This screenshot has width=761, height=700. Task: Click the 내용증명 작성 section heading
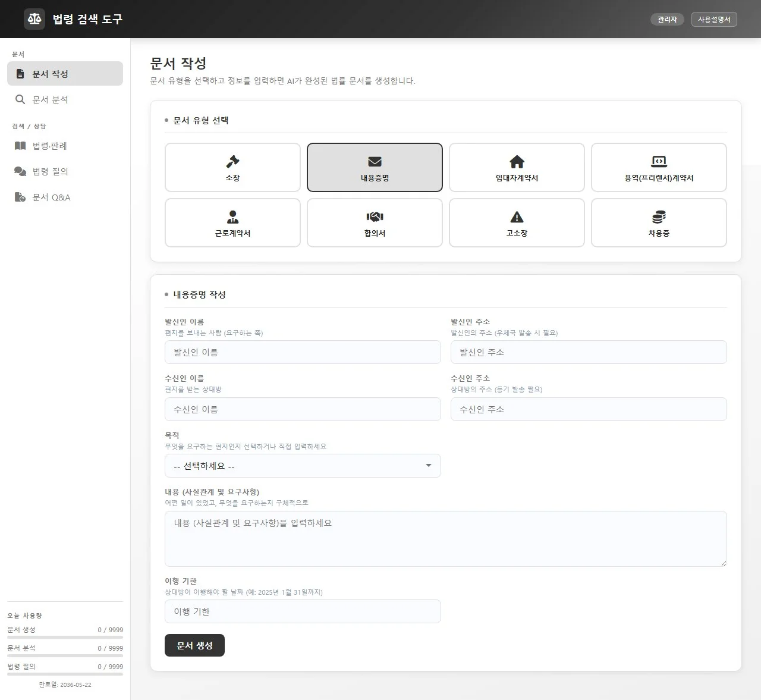coord(199,294)
